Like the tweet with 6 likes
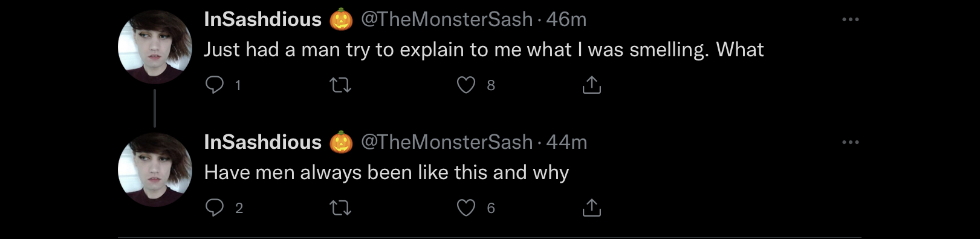The height and width of the screenshot is (239, 980). click(x=466, y=208)
